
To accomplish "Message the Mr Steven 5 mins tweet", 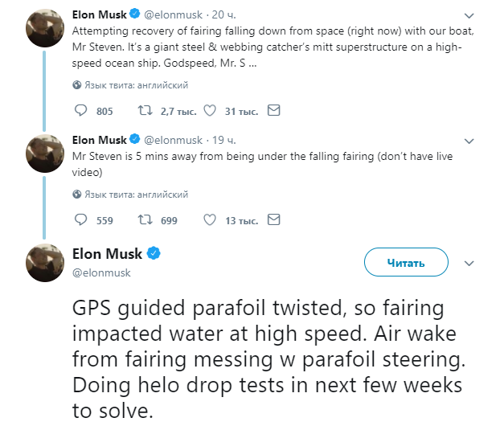I will pos(274,220).
